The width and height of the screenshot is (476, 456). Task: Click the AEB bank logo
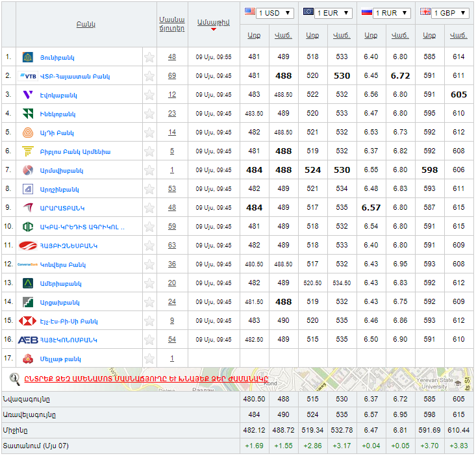[28, 340]
